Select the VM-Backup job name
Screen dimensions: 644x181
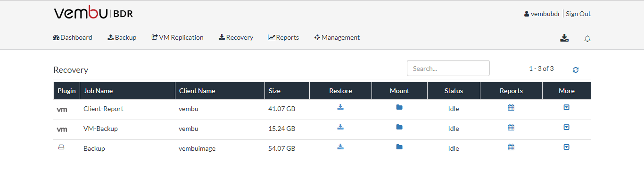(100, 129)
